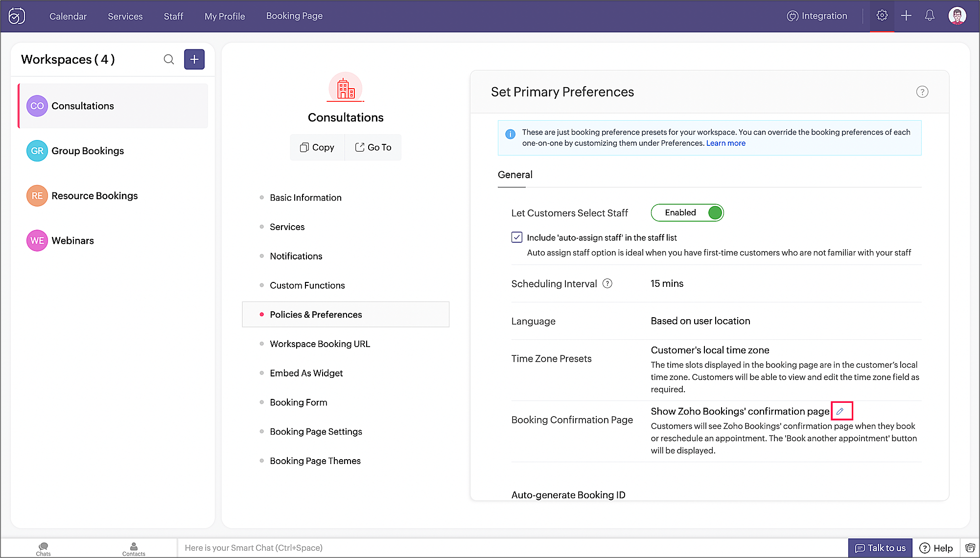The width and height of the screenshot is (980, 558).
Task: Open Custom Functions section
Action: 307,285
